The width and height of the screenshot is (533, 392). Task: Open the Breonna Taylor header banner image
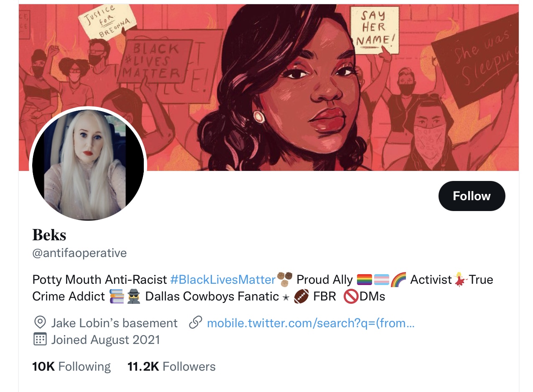point(269,87)
